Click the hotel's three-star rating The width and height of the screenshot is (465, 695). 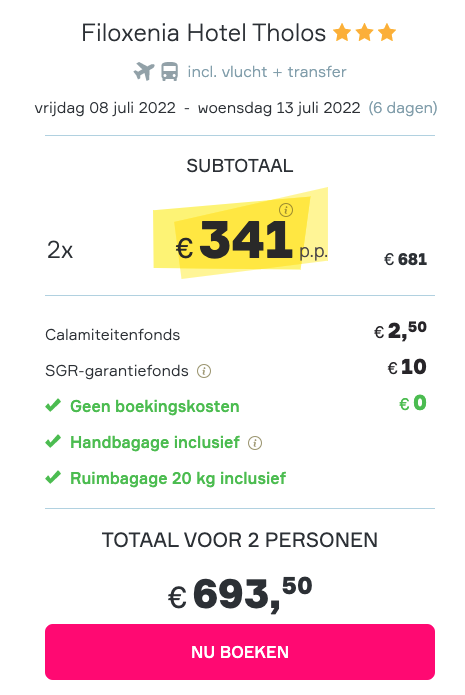[364, 33]
